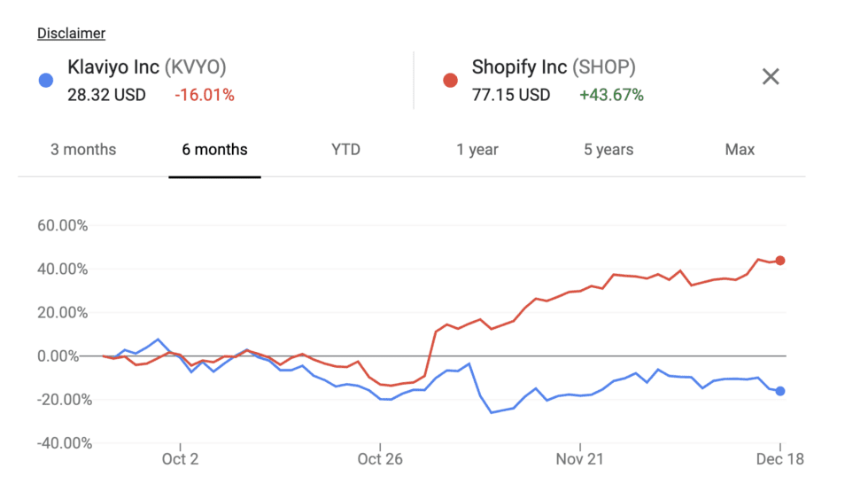Show the YTD chart range

(x=345, y=150)
